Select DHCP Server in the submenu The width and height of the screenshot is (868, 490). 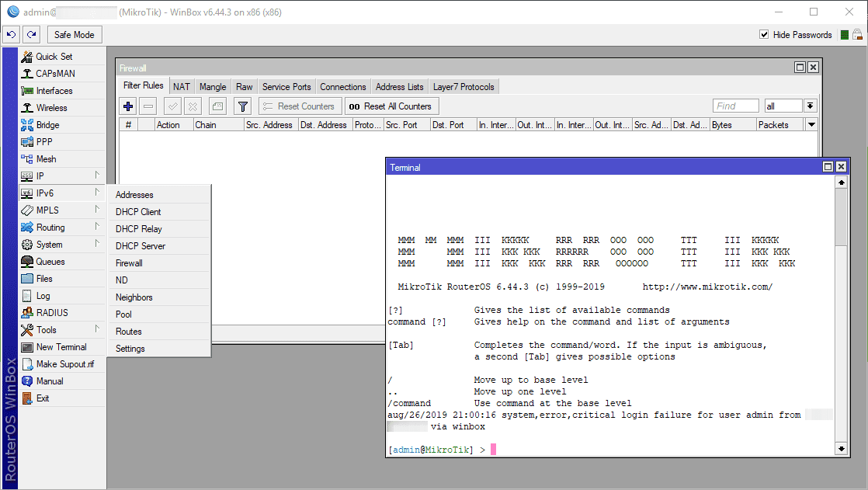[x=159, y=246]
